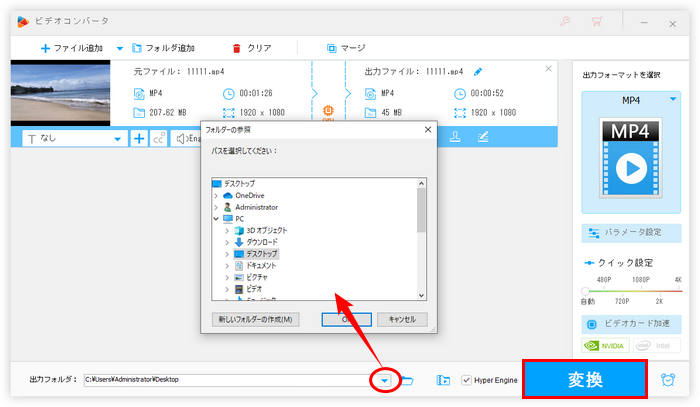Select the Intel acceleration button
This screenshot has width=700, height=407.
(x=657, y=345)
